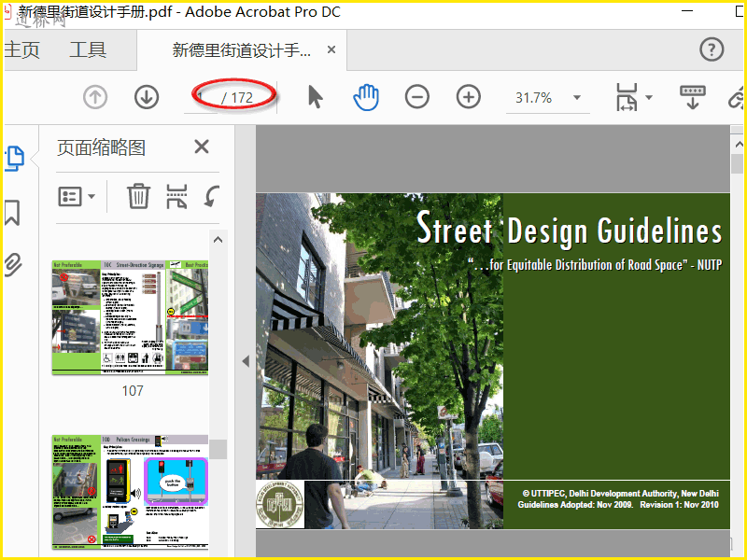Viewport: 747px width, 560px height.
Task: Click the Street Design Guidelines cover page
Action: point(493,361)
